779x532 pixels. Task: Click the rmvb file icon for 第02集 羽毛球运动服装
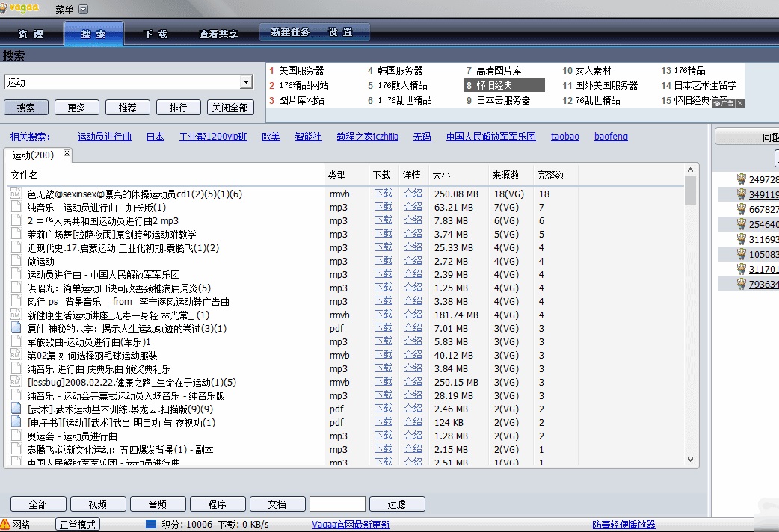click(x=16, y=356)
